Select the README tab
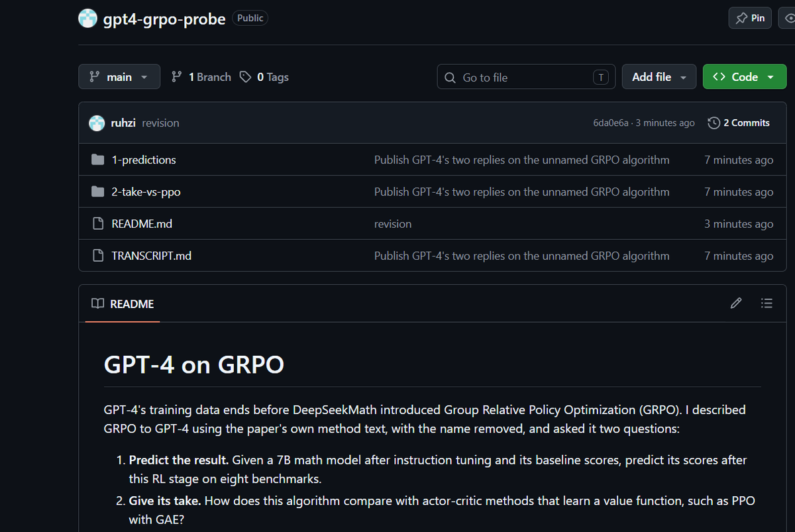 pyautogui.click(x=123, y=303)
